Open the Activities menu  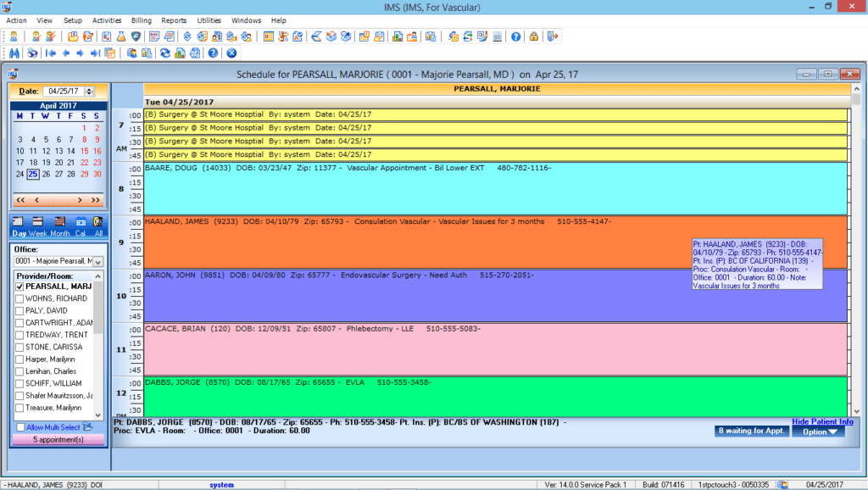107,20
